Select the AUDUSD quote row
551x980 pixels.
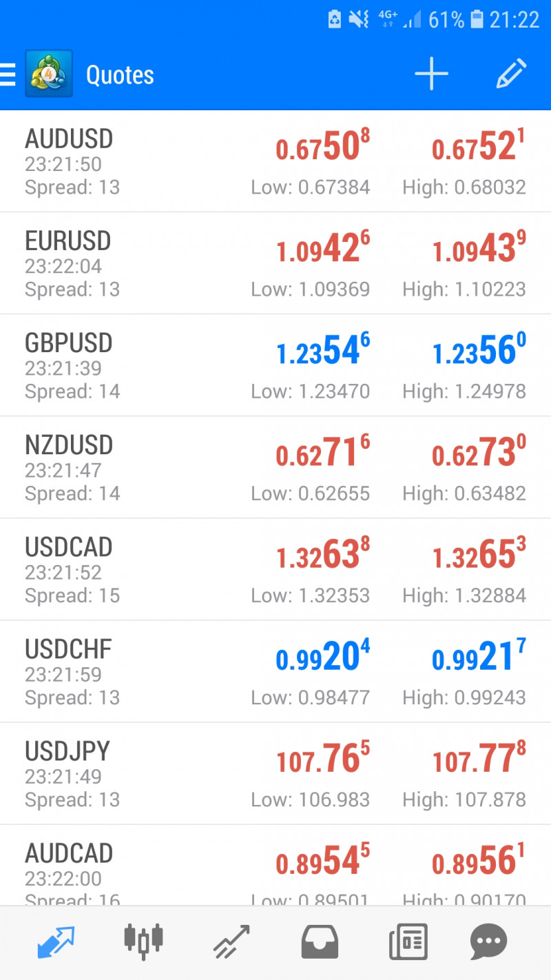click(x=275, y=161)
